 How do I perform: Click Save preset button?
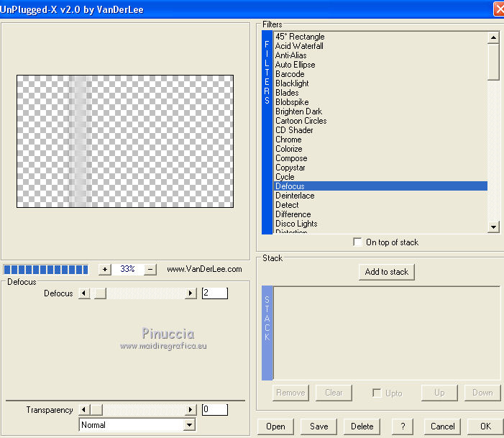319,426
